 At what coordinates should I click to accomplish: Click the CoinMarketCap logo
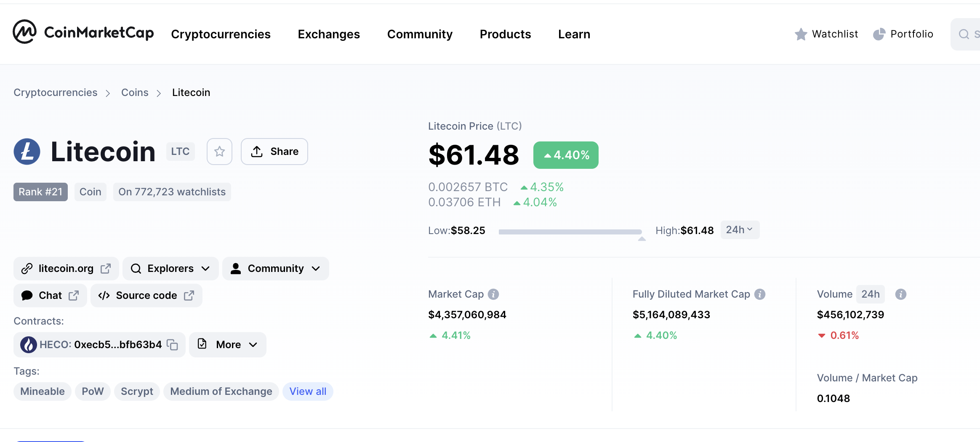click(83, 33)
